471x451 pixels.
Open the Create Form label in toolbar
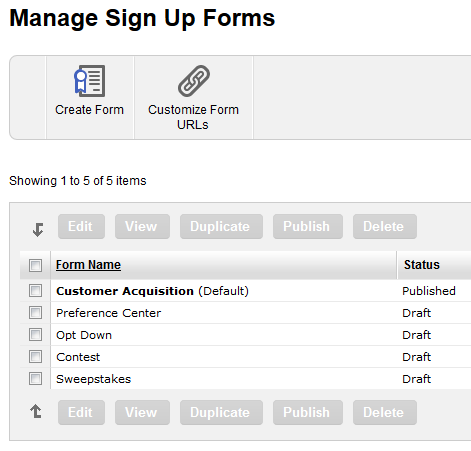point(89,110)
